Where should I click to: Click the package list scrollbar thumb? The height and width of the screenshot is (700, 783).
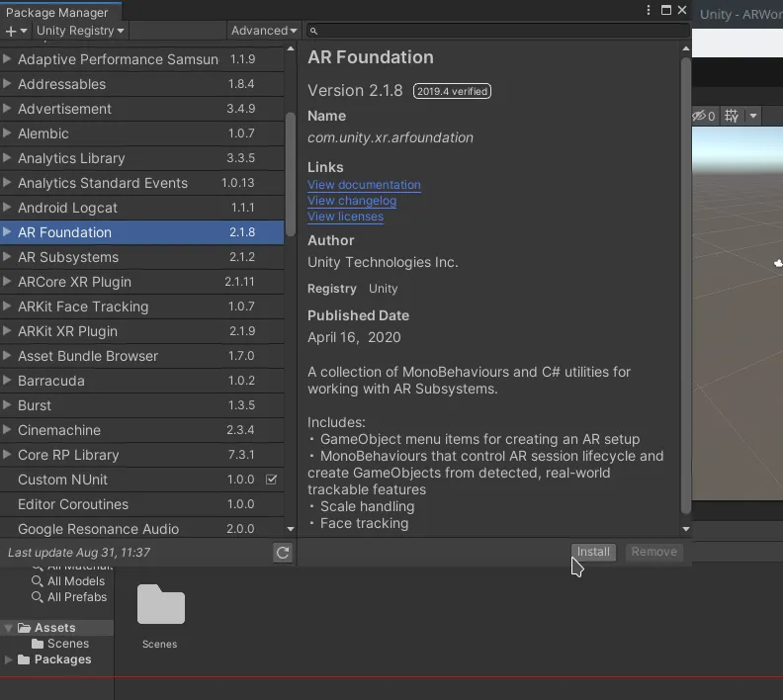(291, 173)
